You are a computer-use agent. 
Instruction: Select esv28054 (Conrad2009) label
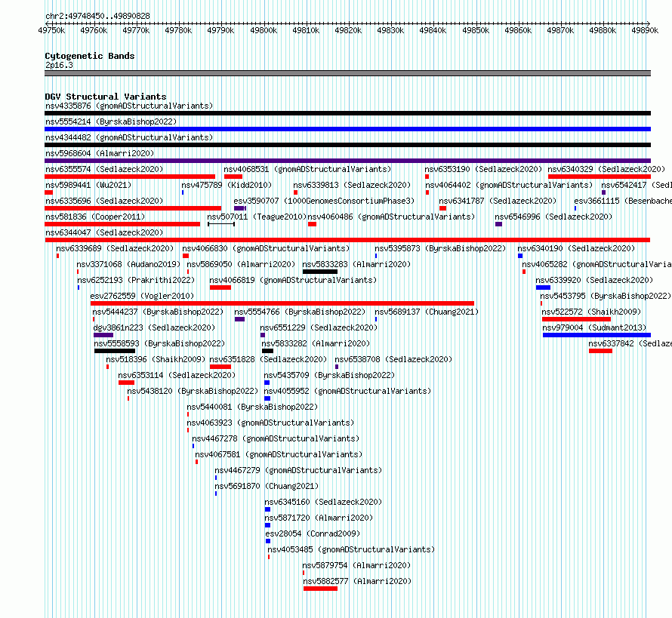[313, 533]
